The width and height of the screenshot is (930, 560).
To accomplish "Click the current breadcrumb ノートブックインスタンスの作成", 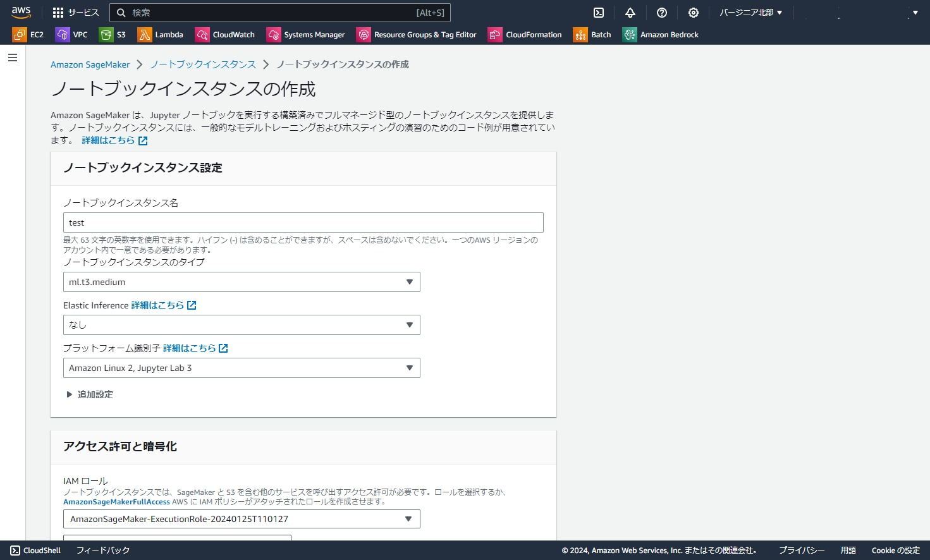I will pos(343,64).
